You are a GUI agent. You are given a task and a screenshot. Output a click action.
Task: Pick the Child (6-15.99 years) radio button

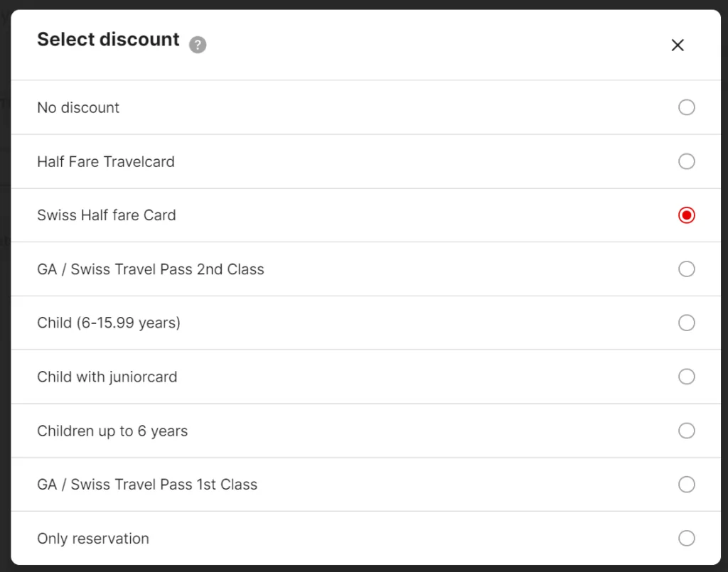tap(686, 323)
